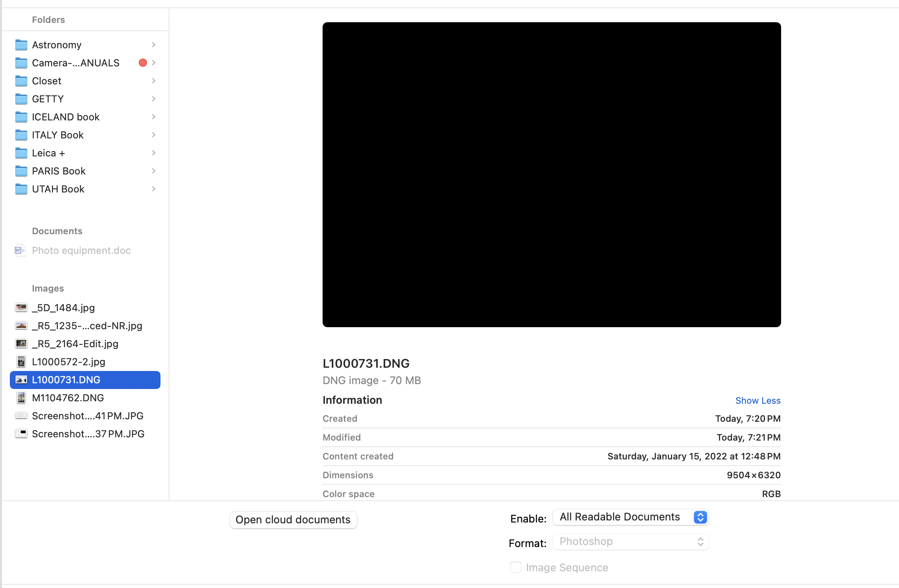Select the ITALY Book folder
The height and width of the screenshot is (588, 899).
coord(58,135)
